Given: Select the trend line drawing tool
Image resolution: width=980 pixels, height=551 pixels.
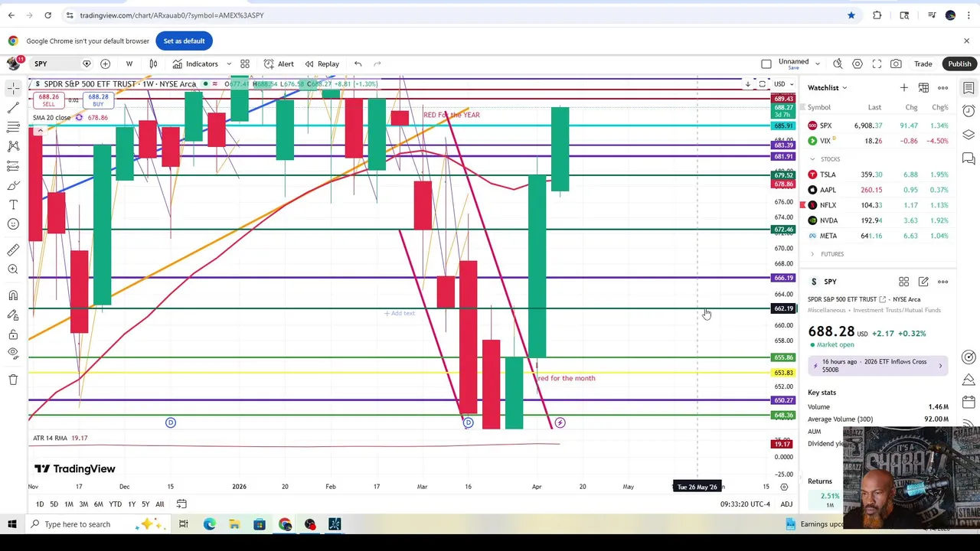Looking at the screenshot, I should (13, 107).
